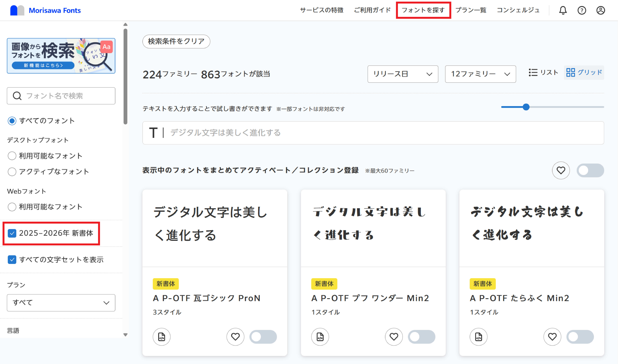The width and height of the screenshot is (618, 364).
Task: Open プラン一覧 menu item
Action: [471, 10]
